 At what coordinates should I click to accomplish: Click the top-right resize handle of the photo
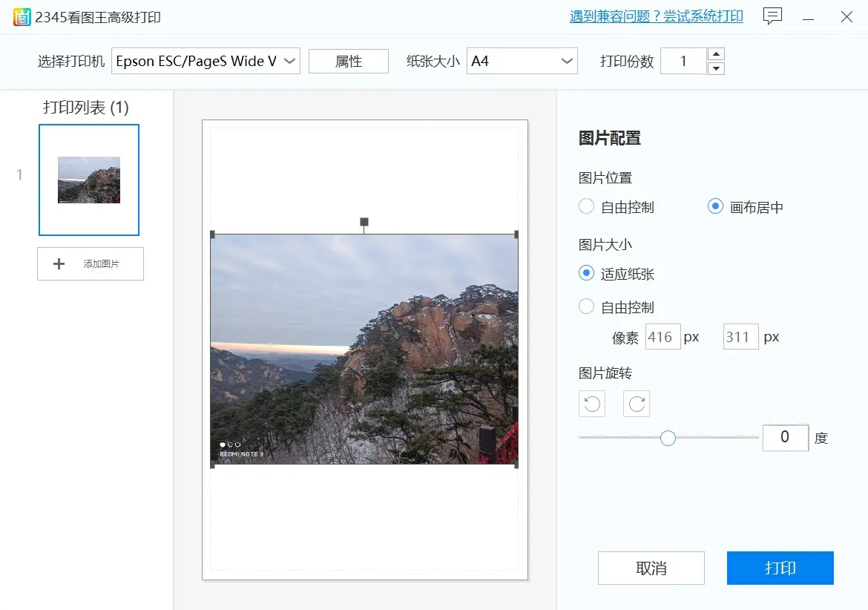pos(516,235)
